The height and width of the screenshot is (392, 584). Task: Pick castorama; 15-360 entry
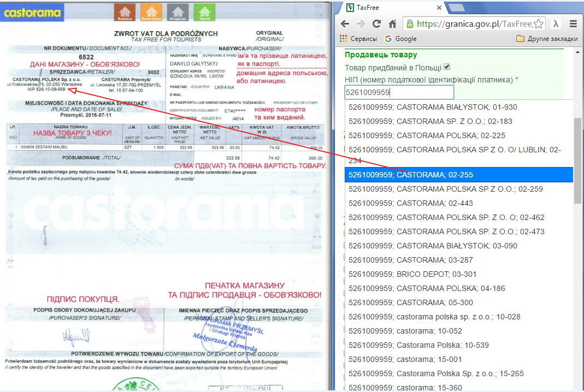coord(459,388)
